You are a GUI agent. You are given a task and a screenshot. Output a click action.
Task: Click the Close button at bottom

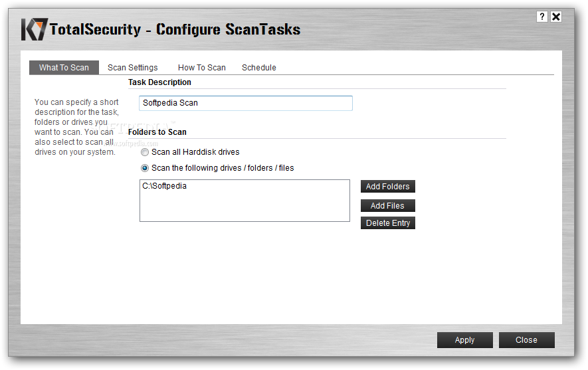[526, 340]
